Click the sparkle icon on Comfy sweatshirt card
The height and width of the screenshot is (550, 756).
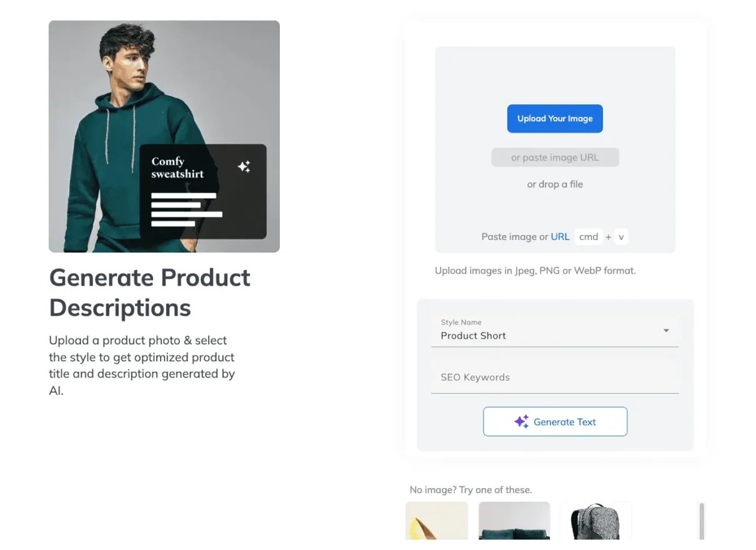click(x=244, y=166)
